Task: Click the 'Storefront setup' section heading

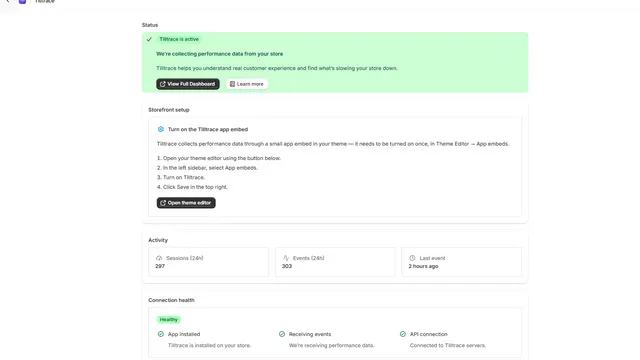Action: 169,110
